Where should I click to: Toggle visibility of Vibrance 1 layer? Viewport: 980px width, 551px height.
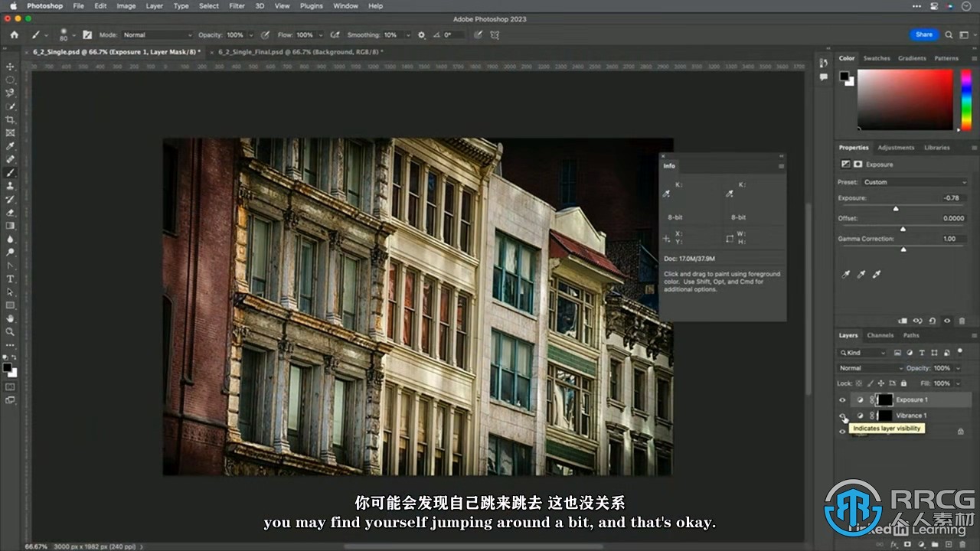pyautogui.click(x=842, y=416)
